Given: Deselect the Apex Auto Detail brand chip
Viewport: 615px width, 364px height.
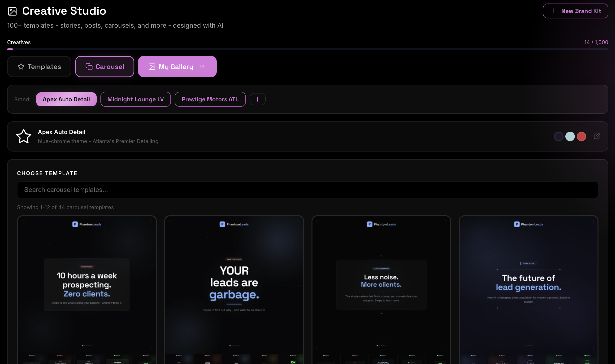Looking at the screenshot, I should [66, 99].
